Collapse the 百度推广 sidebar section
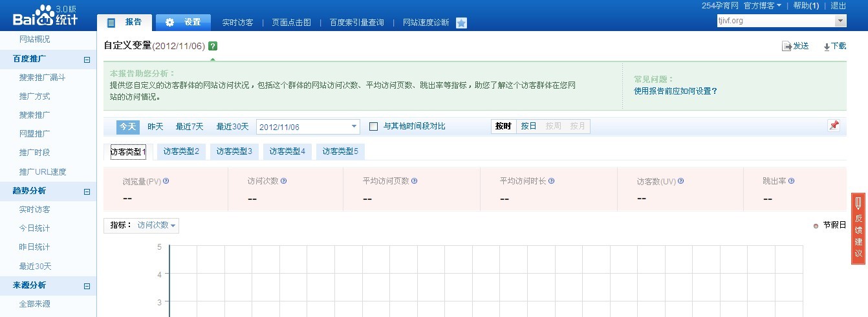This screenshot has height=317, width=868. (87, 59)
